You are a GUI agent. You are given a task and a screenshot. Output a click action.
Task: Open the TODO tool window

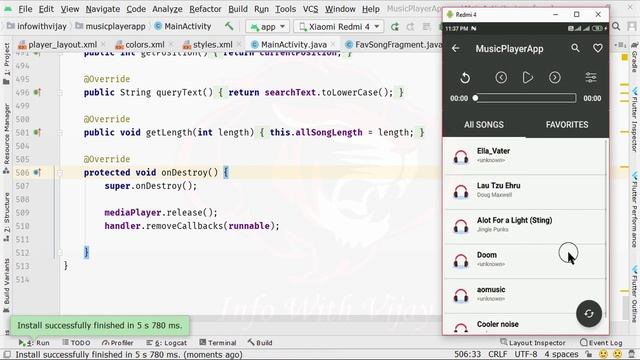click(76, 343)
